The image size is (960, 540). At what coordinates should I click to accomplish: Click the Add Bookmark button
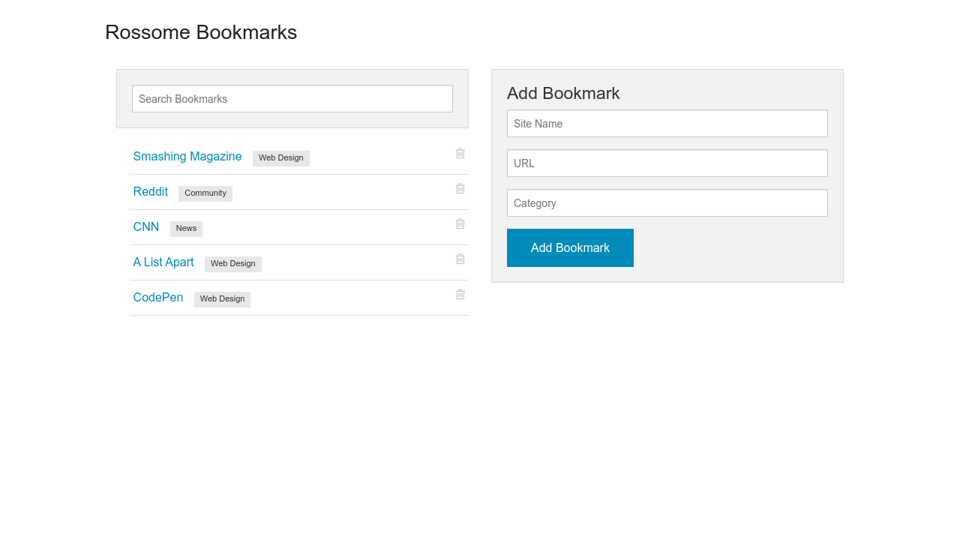pyautogui.click(x=570, y=248)
